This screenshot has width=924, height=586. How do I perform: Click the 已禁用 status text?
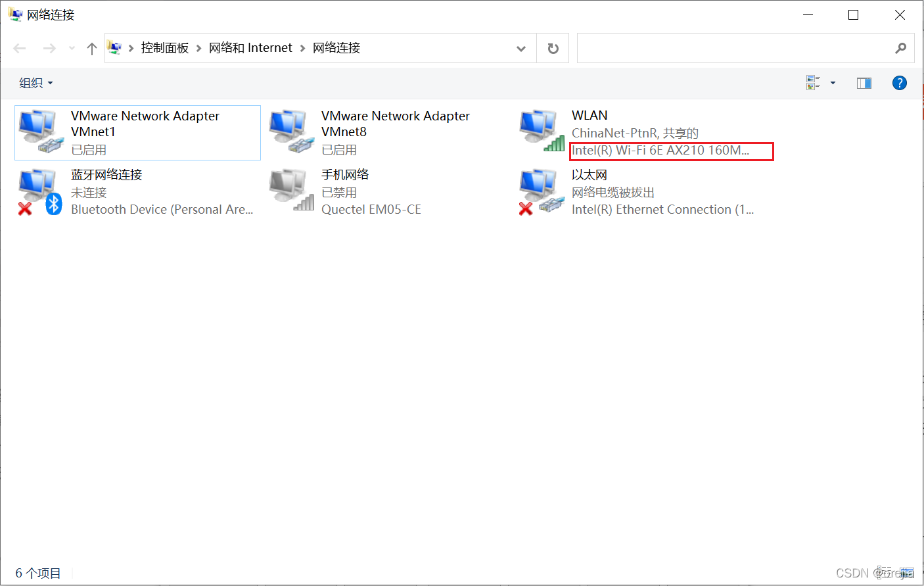(x=339, y=192)
